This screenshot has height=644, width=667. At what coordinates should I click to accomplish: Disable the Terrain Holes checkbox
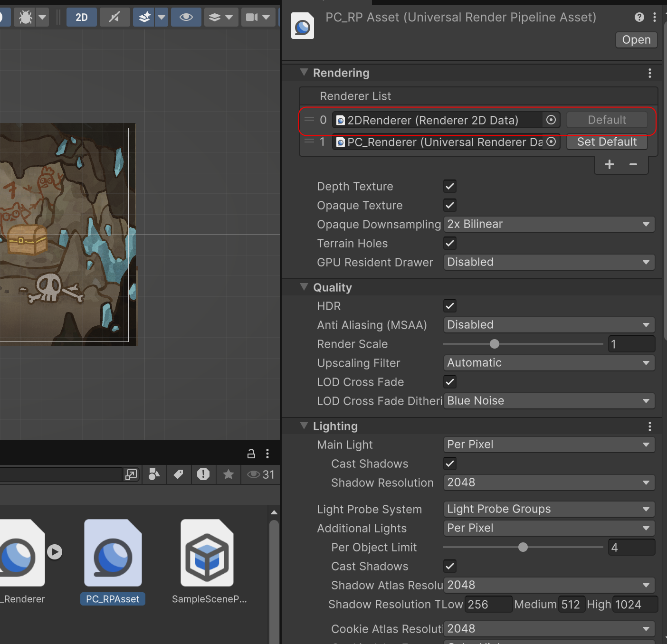click(450, 243)
